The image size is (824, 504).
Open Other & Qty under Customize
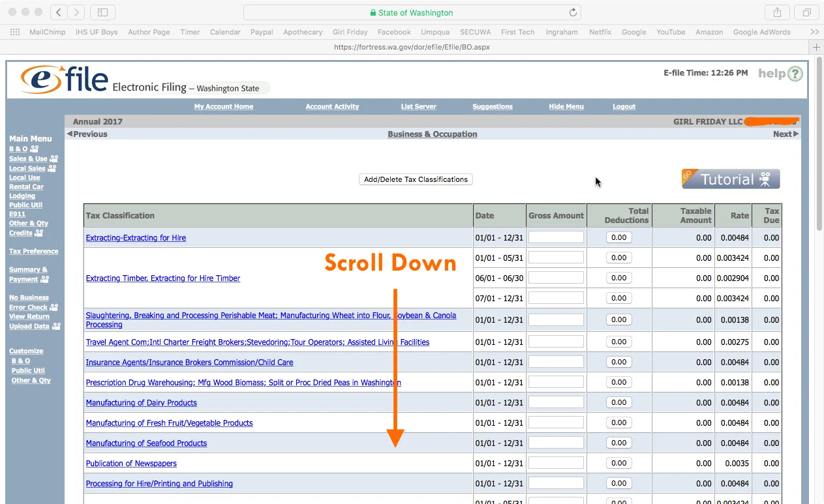point(31,380)
